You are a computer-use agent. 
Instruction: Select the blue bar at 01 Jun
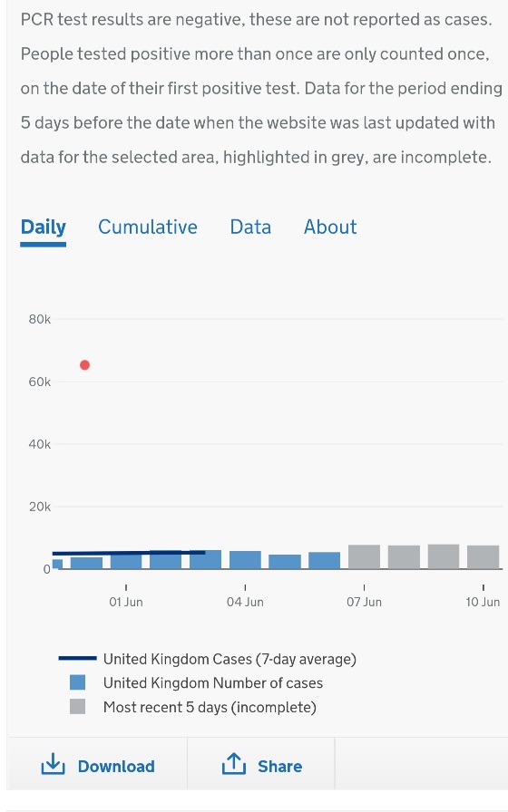click(x=126, y=561)
